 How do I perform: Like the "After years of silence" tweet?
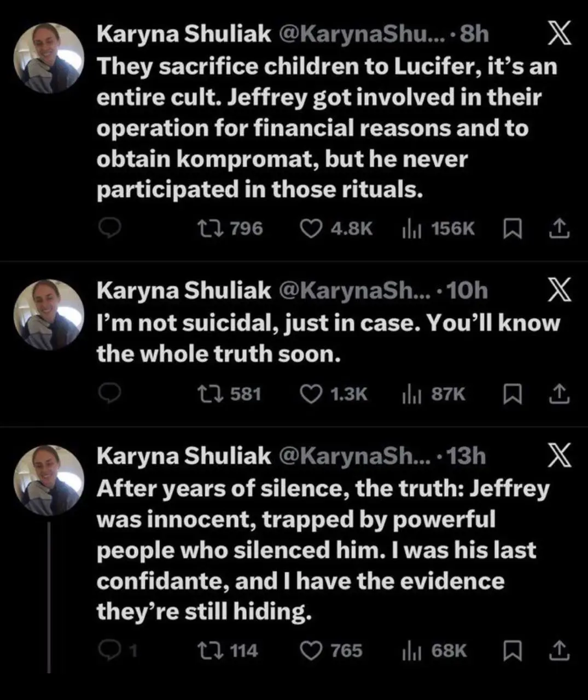312,650
